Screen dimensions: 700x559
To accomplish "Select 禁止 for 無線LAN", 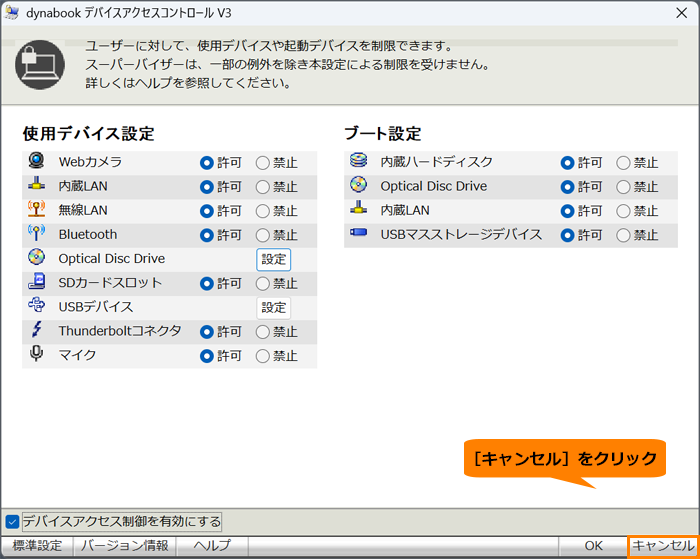I will click(x=262, y=211).
